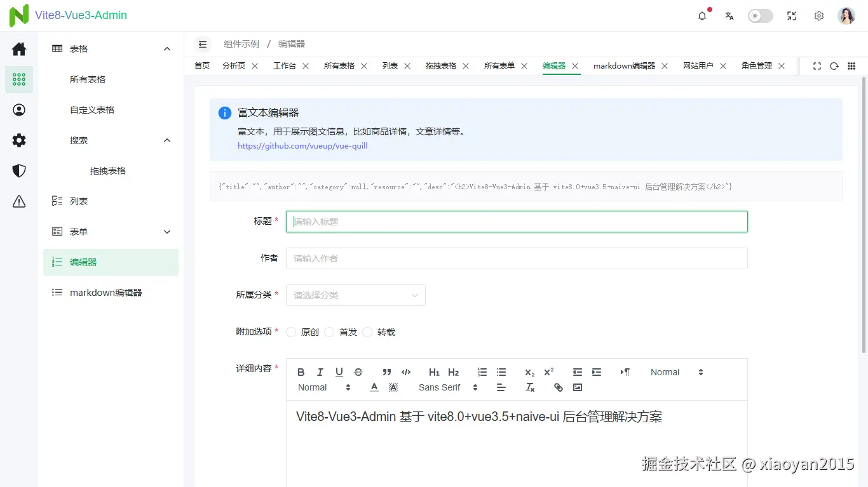The width and height of the screenshot is (868, 487).
Task: Apply italic formatting in the editor
Action: (x=320, y=372)
